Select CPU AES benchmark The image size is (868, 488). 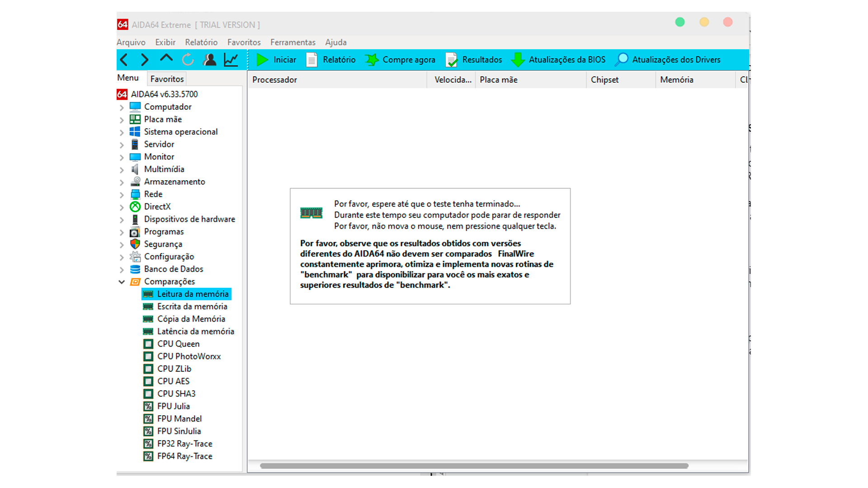(x=167, y=381)
